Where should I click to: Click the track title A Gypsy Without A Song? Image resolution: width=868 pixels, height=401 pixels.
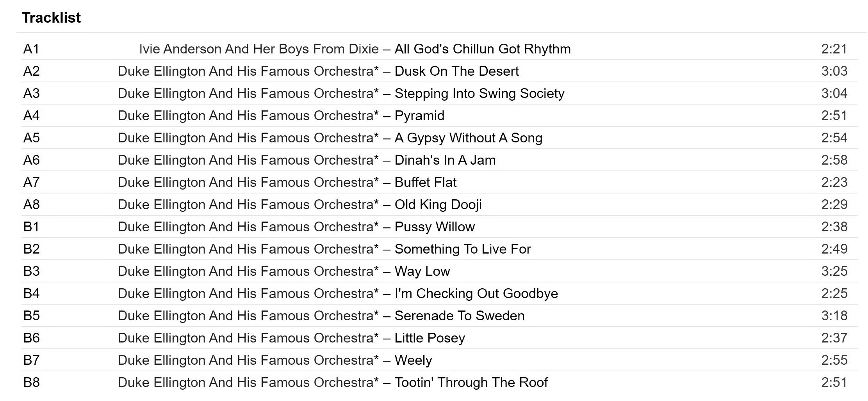(468, 138)
